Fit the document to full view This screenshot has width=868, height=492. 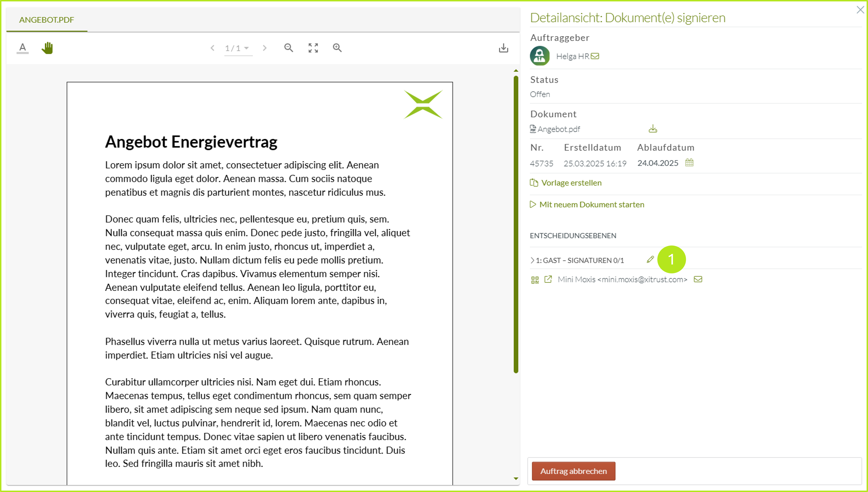[313, 48]
